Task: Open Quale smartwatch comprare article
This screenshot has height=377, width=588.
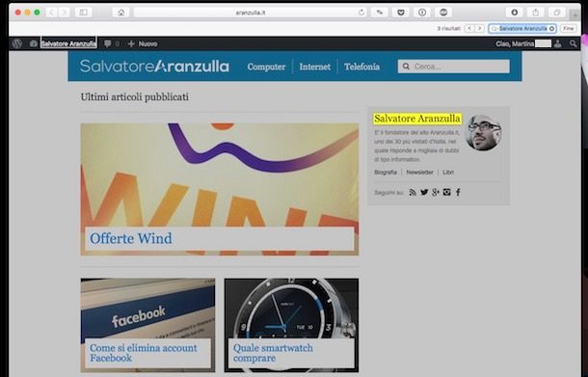Action: (x=273, y=353)
